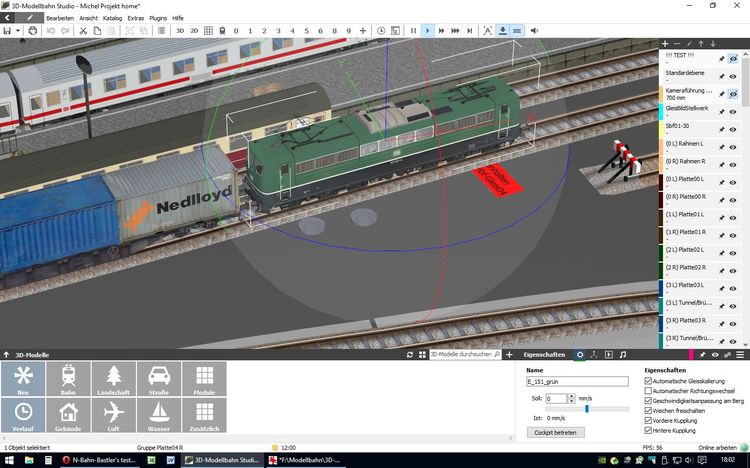
Task: Click the name field containing E_151_grün
Action: [579, 382]
